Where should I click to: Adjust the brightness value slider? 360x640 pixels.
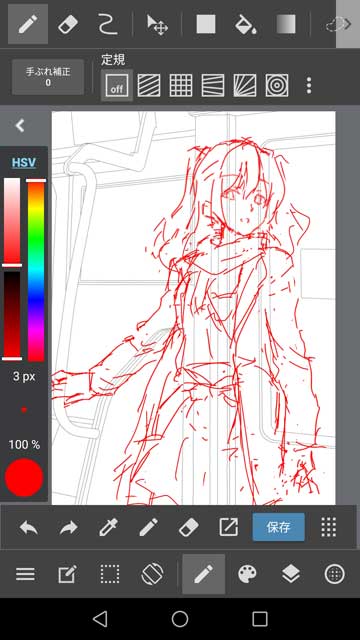click(x=12, y=316)
